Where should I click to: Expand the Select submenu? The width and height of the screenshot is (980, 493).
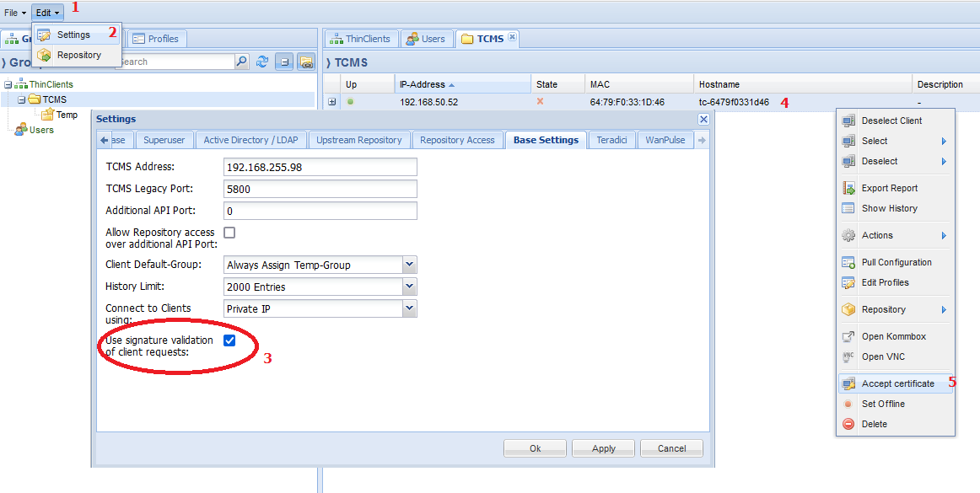pos(895,142)
